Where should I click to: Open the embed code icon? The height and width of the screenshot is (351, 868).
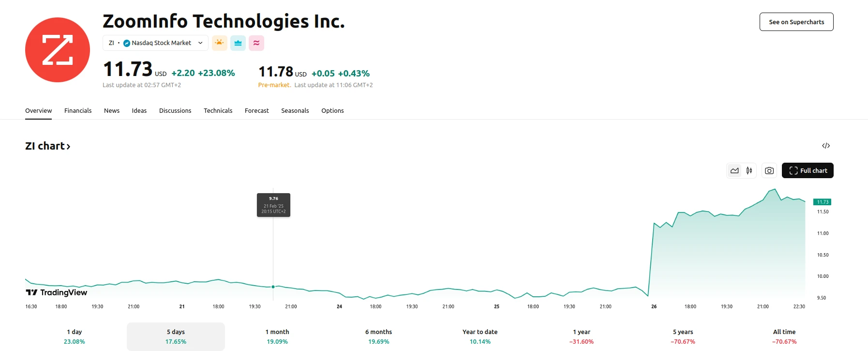click(x=826, y=146)
